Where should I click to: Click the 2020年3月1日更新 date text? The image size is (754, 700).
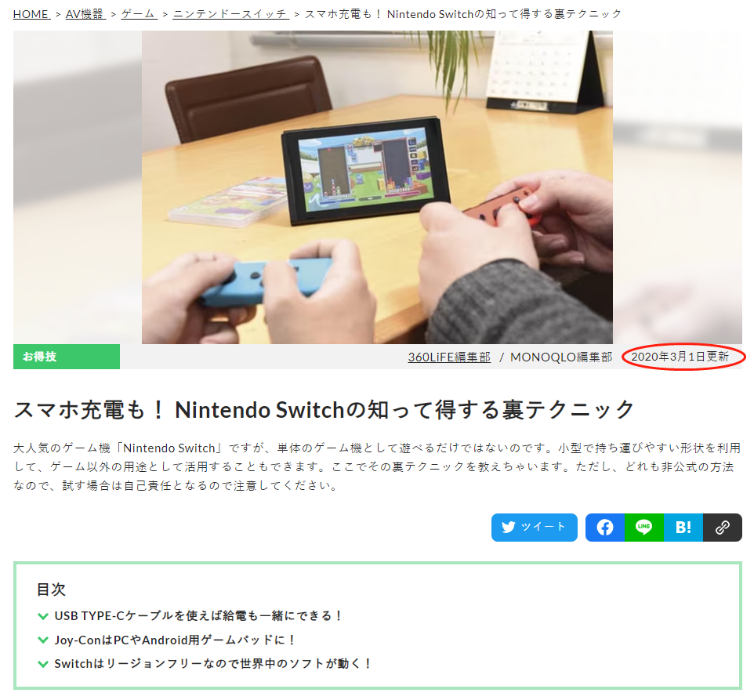click(x=680, y=357)
